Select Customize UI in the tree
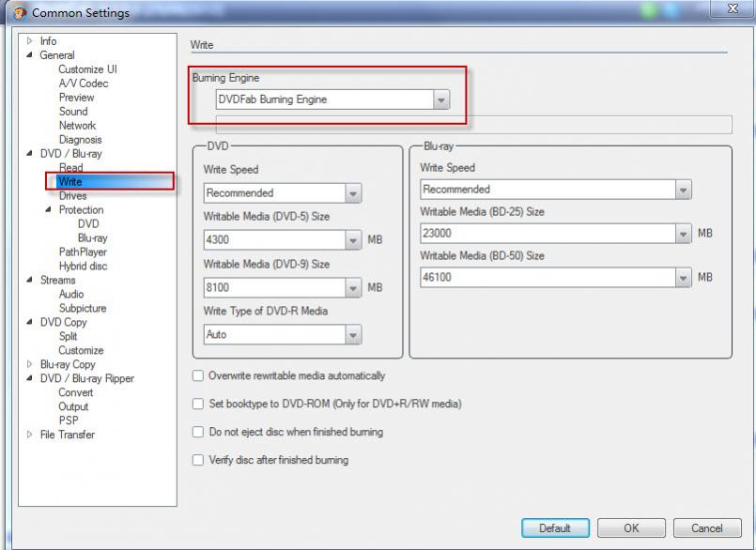 tap(87, 69)
